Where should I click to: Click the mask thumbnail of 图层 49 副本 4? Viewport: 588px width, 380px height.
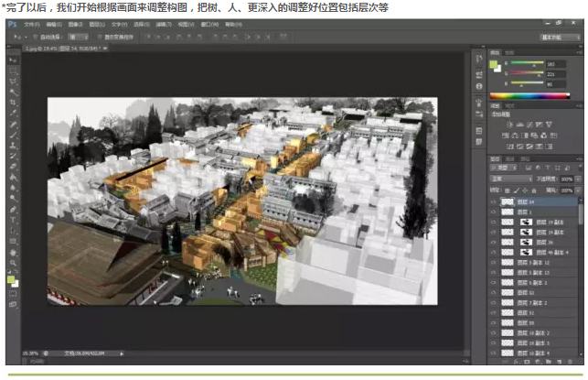(x=526, y=253)
